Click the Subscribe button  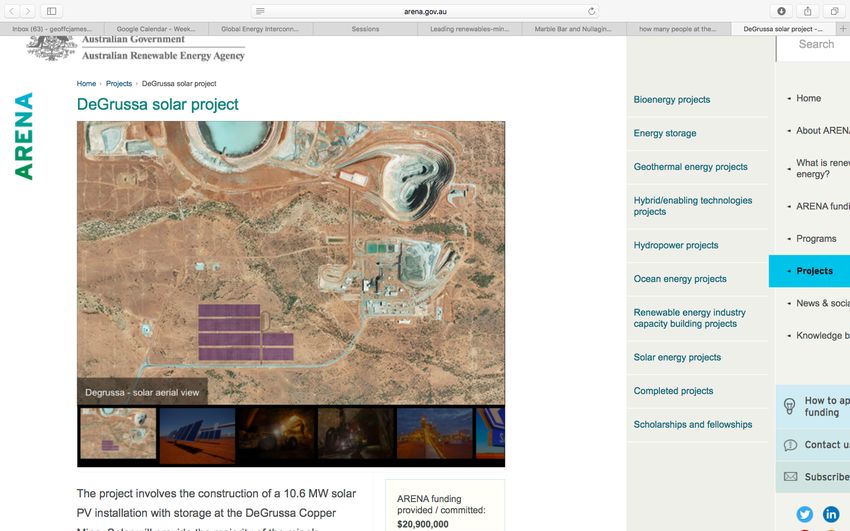point(813,477)
